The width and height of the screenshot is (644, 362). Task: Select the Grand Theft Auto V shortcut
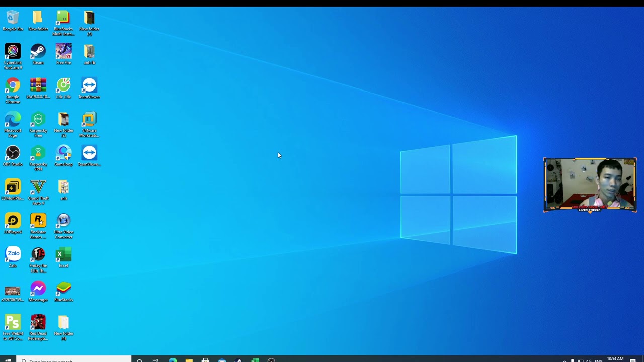tap(38, 192)
